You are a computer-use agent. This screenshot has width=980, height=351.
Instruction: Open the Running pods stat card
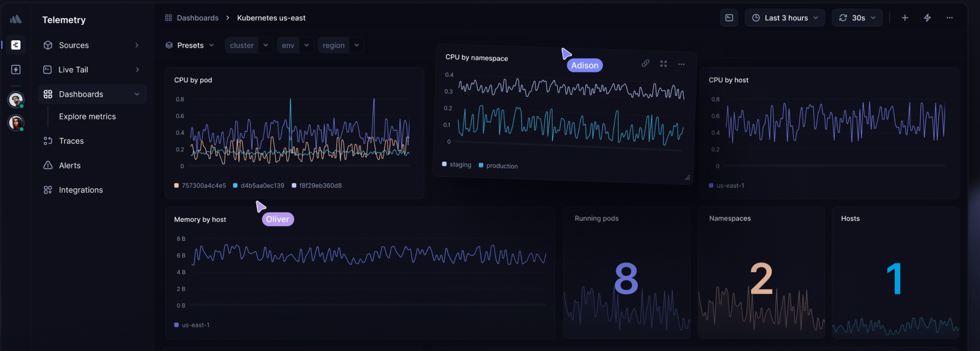626,273
